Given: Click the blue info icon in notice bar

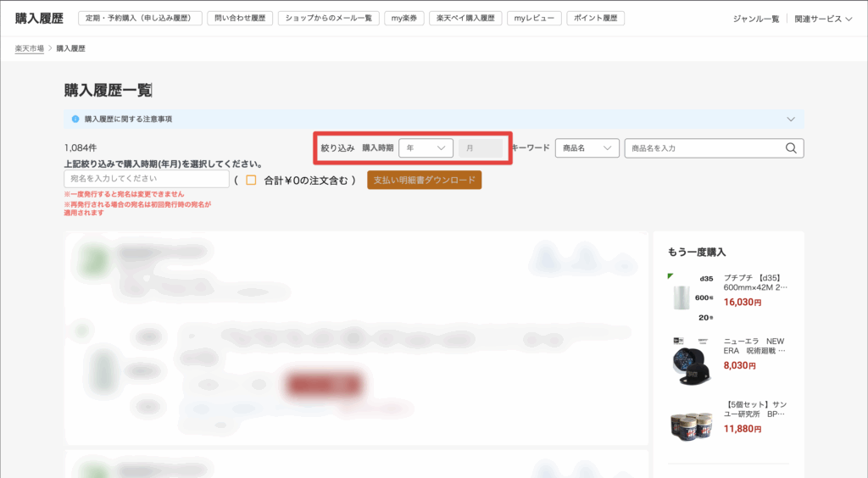Looking at the screenshot, I should pos(75,119).
